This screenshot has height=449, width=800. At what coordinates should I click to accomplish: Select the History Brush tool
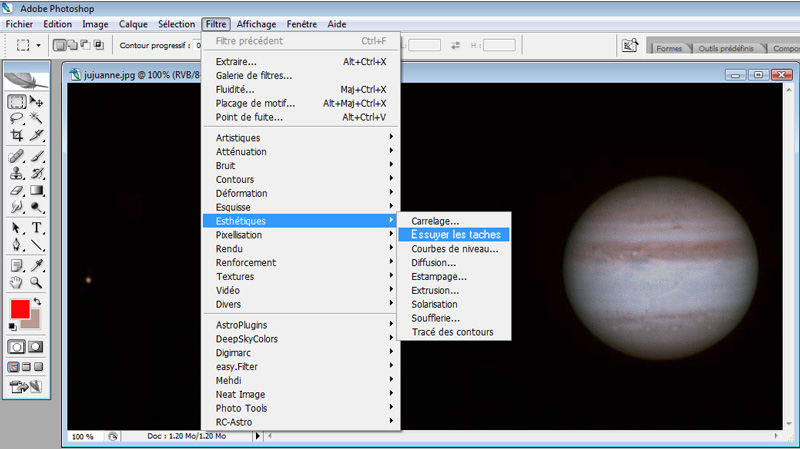(36, 173)
